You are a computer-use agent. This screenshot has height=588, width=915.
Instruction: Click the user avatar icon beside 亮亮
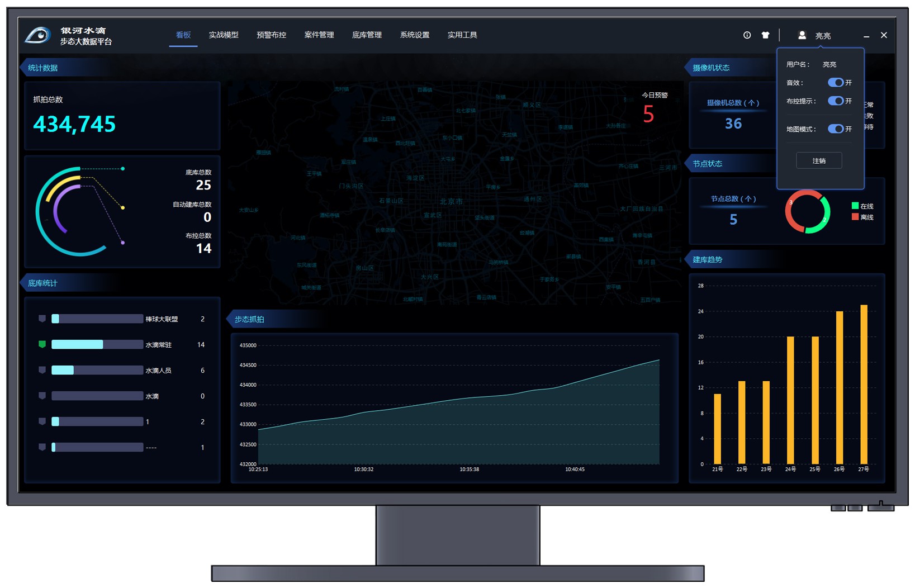[802, 35]
